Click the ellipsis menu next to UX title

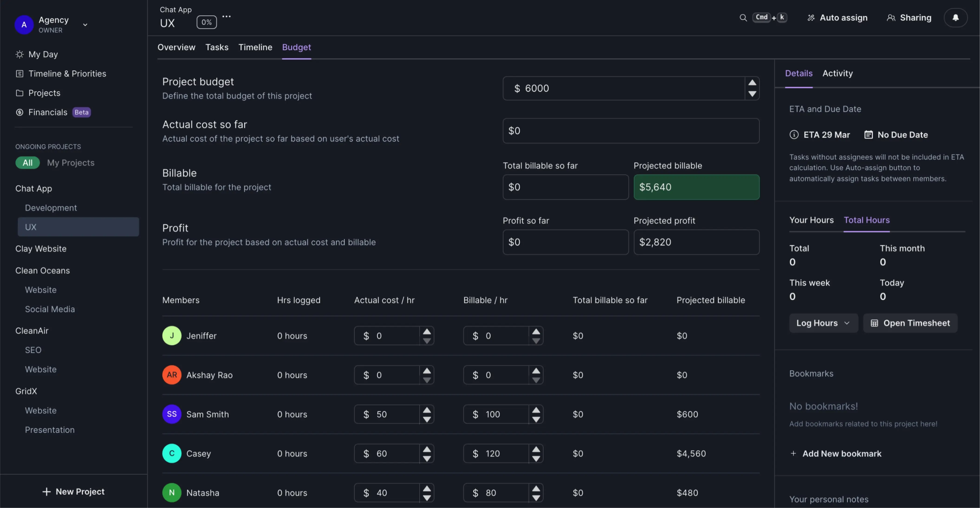click(x=226, y=16)
